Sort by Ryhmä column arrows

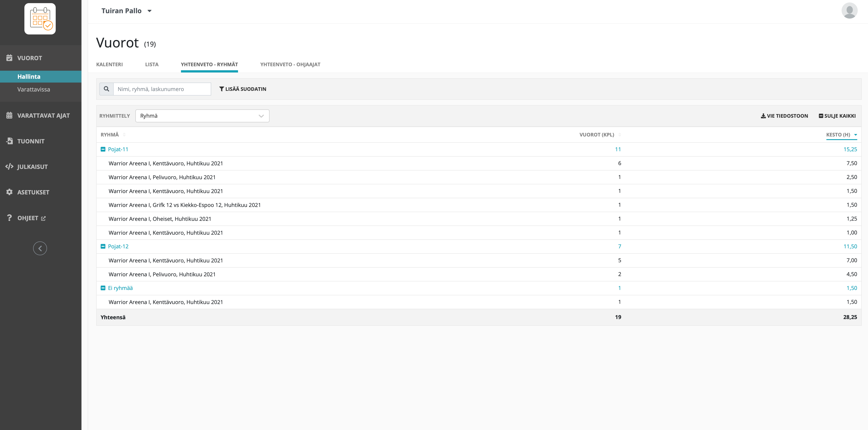pyautogui.click(x=124, y=135)
